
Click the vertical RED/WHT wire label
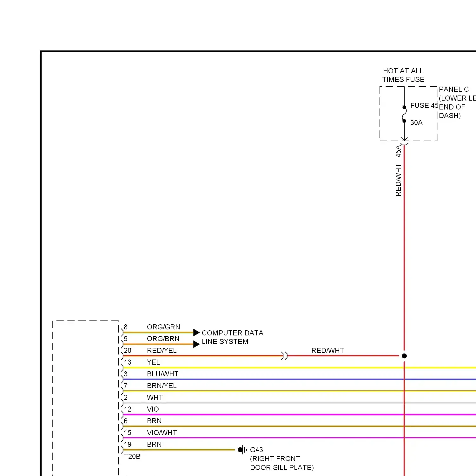click(x=398, y=180)
